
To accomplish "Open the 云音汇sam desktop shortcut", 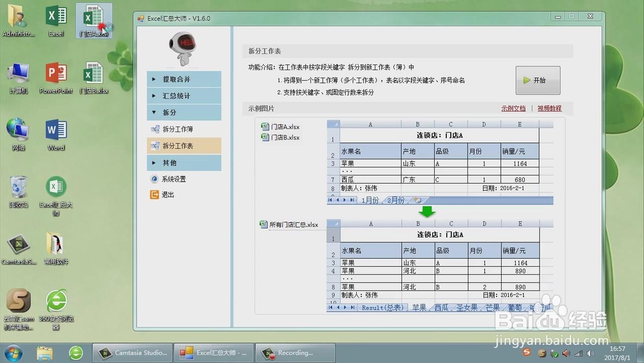I will point(18,309).
